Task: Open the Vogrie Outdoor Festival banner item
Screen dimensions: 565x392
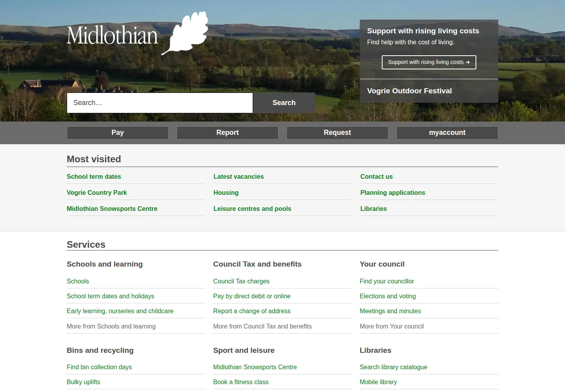Action: pos(409,91)
